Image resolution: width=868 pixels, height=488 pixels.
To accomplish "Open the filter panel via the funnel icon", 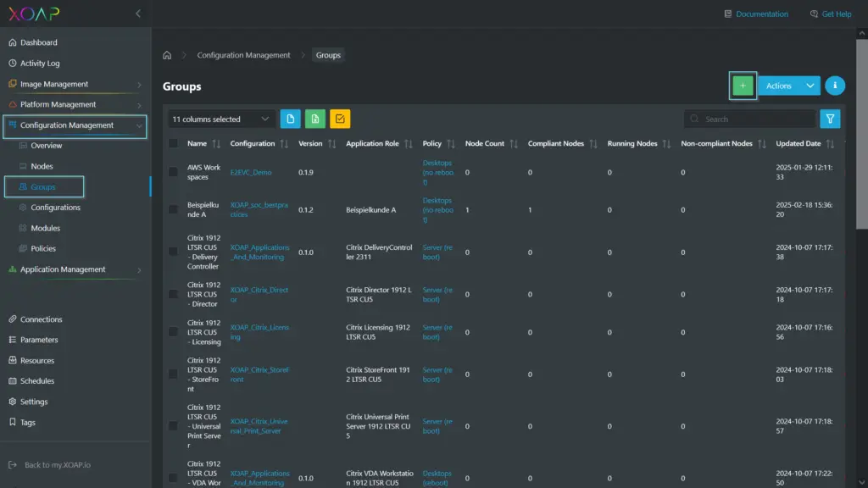I will click(830, 119).
